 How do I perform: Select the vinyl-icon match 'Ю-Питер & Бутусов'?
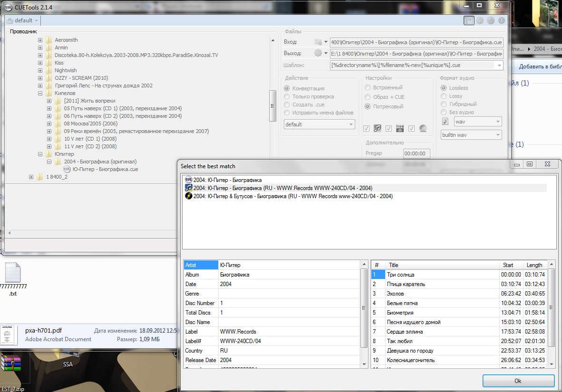(292, 196)
